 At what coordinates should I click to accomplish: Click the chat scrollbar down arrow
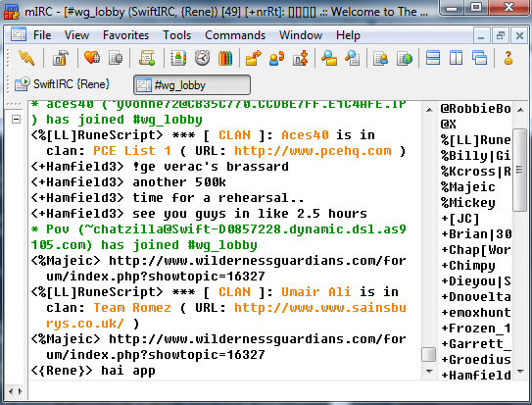pyautogui.click(x=429, y=371)
